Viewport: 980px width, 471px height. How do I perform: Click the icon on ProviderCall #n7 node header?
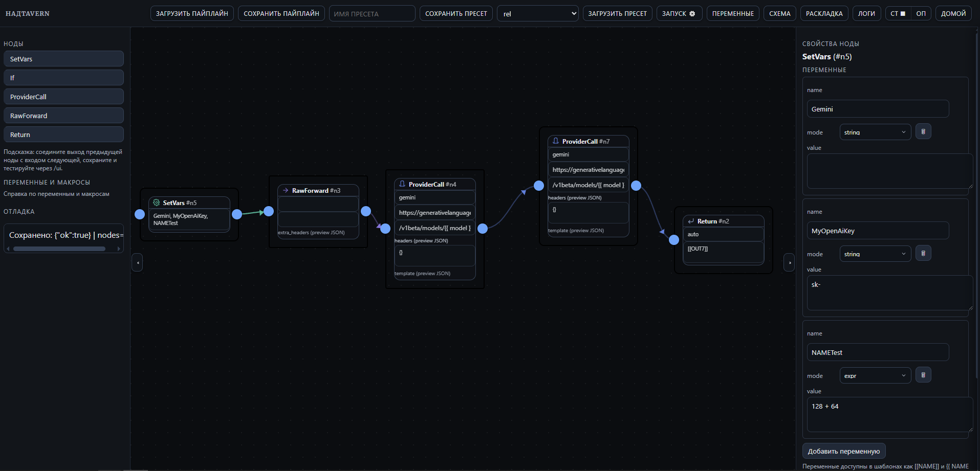pyautogui.click(x=556, y=141)
